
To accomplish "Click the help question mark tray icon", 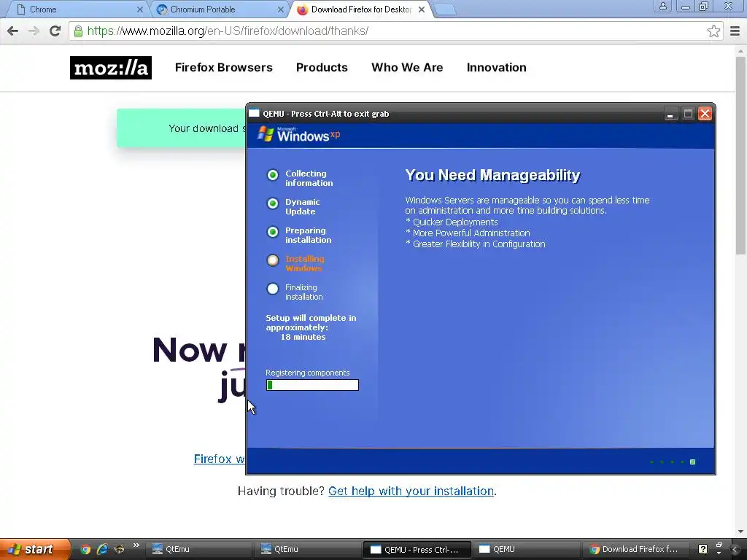I will pyautogui.click(x=703, y=549).
